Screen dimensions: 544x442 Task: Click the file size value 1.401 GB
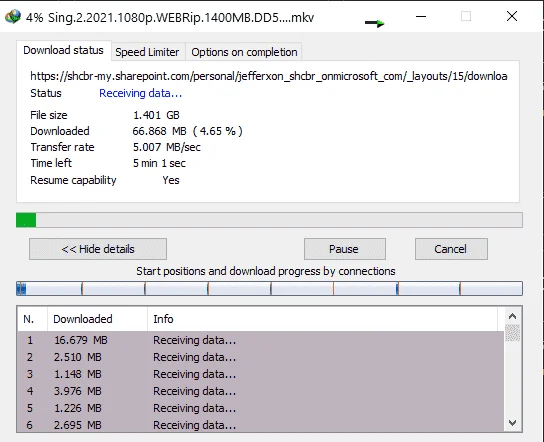point(156,115)
